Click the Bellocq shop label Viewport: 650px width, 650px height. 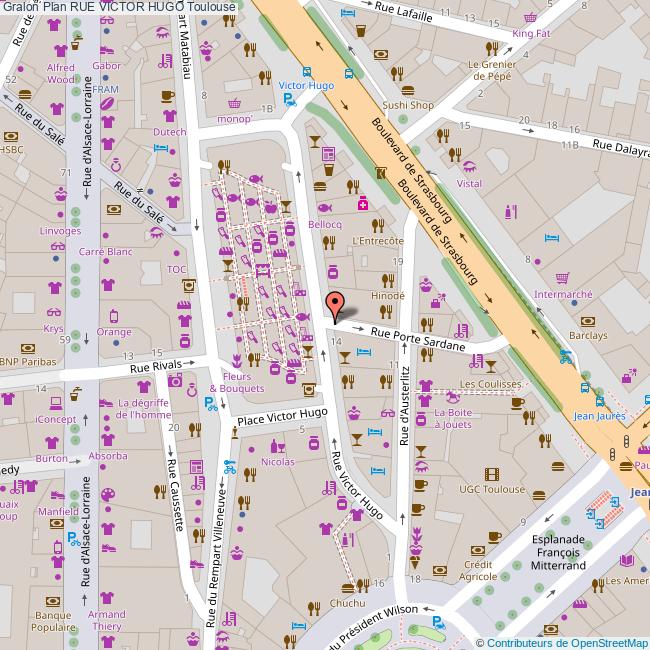pos(325,224)
